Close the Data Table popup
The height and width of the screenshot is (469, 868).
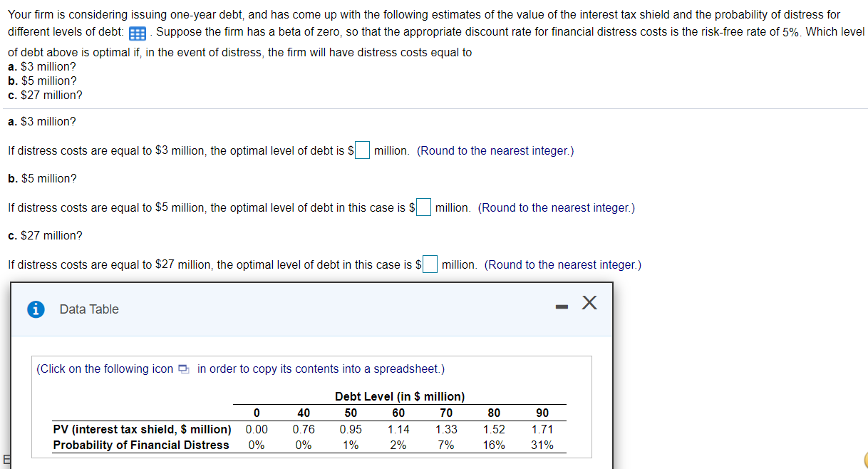tap(589, 303)
